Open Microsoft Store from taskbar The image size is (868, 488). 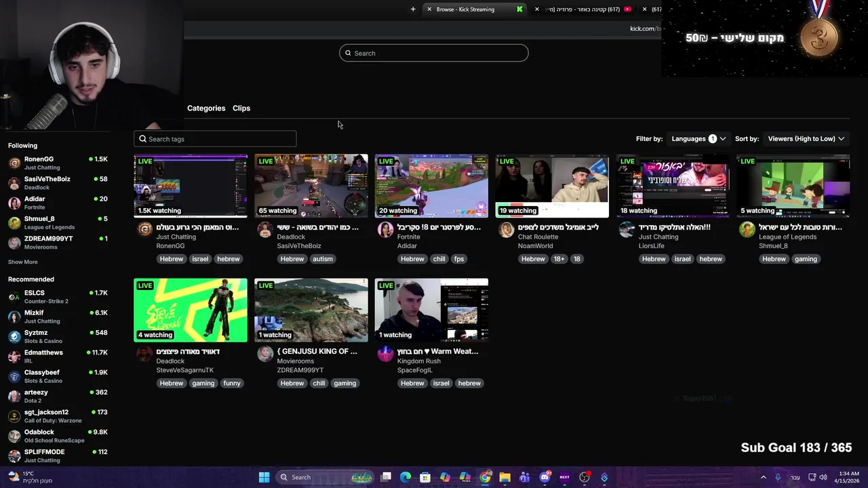coord(425,477)
